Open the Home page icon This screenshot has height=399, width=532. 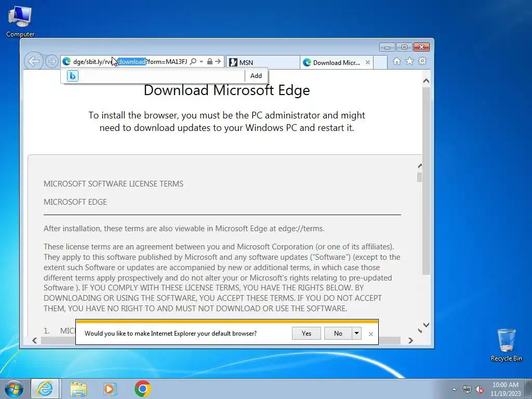tap(396, 61)
